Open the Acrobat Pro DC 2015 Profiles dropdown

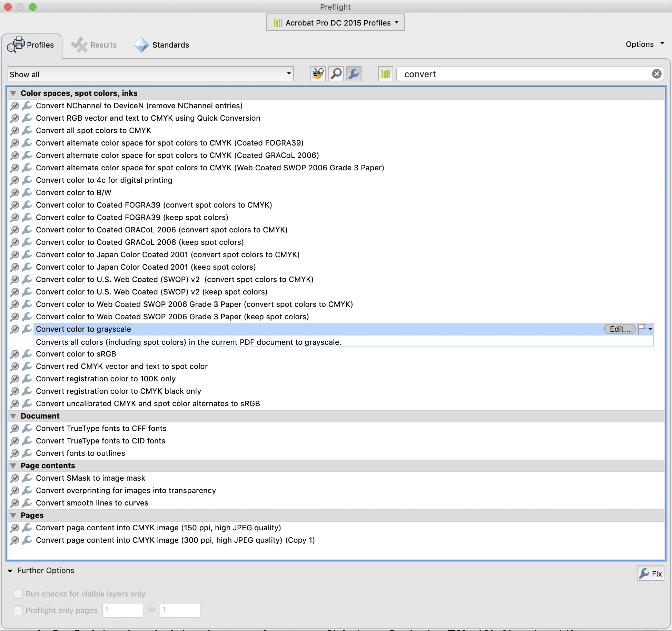(x=335, y=22)
